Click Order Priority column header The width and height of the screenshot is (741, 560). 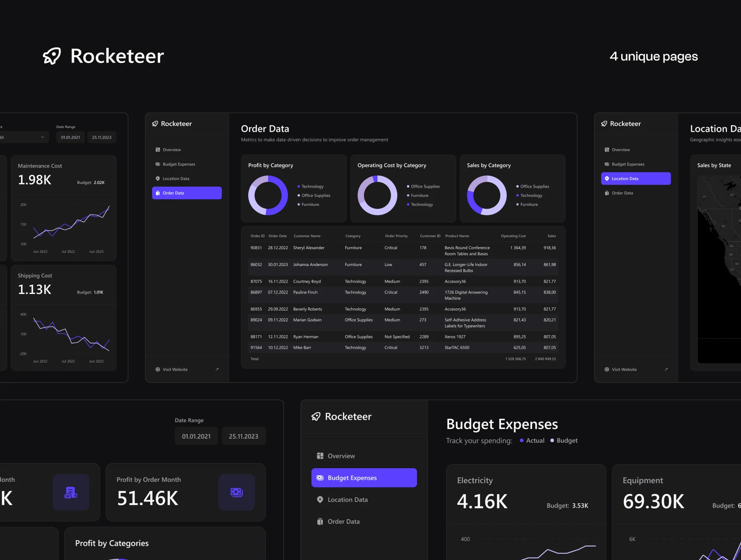click(396, 236)
